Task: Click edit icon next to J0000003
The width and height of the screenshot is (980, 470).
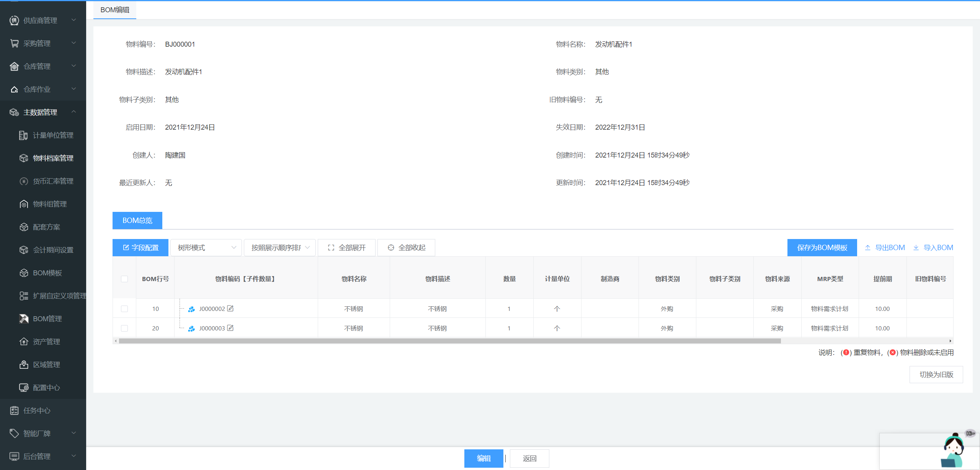Action: coord(230,328)
